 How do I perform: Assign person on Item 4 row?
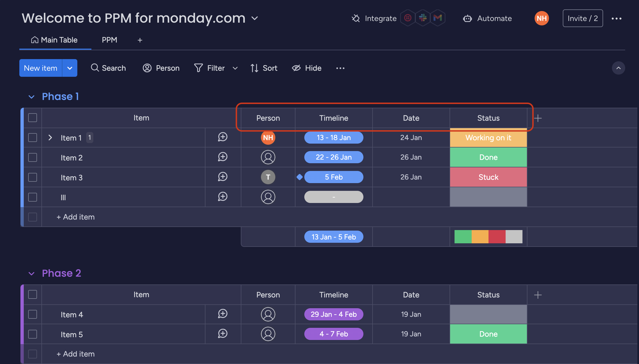click(268, 314)
